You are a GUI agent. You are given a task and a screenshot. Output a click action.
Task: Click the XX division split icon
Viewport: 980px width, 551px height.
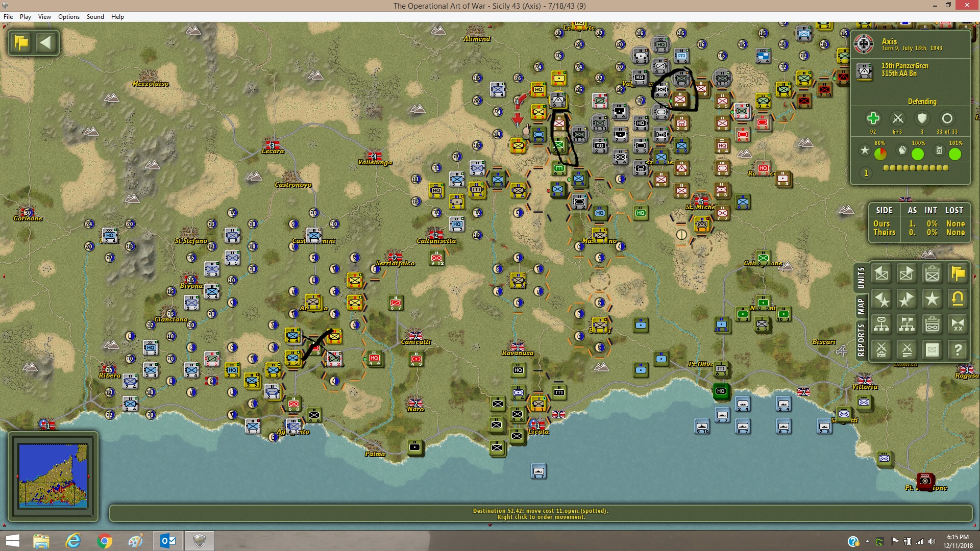(x=958, y=324)
